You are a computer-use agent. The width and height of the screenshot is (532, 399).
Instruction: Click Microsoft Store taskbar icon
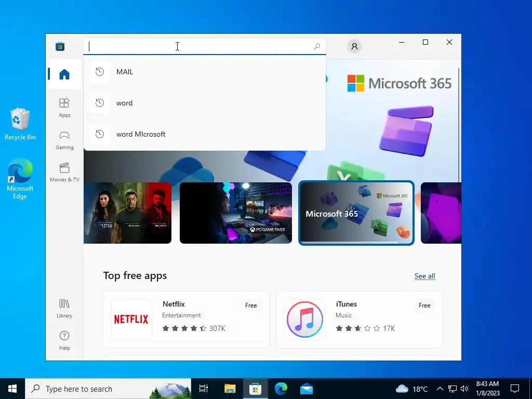coord(255,389)
